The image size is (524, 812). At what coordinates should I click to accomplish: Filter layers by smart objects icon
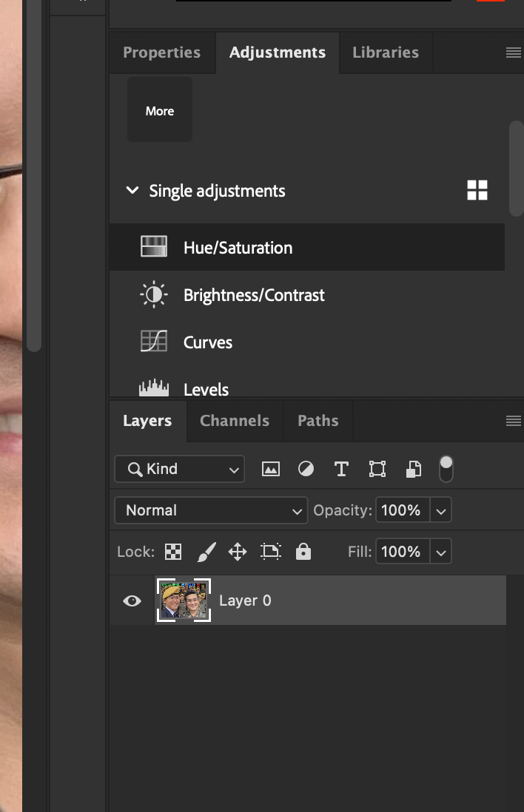coord(413,469)
